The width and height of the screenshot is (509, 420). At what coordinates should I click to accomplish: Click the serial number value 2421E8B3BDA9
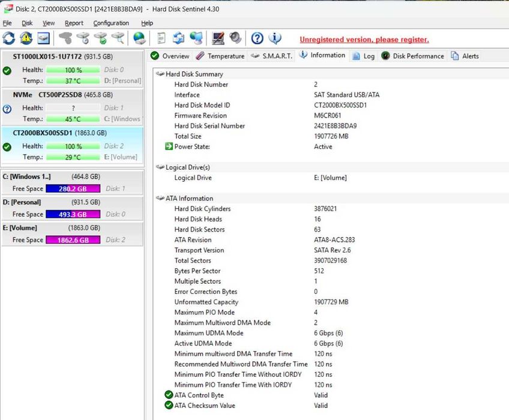click(336, 125)
